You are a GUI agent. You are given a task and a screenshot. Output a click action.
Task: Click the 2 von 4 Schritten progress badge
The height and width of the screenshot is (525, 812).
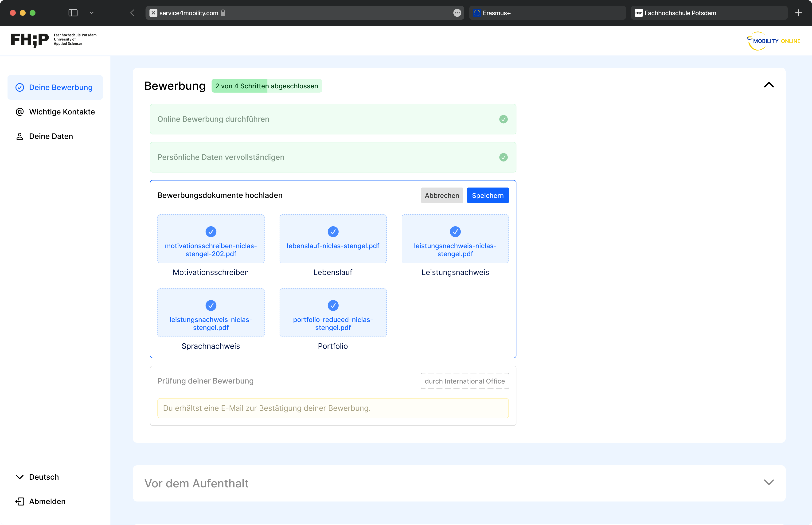(x=266, y=86)
